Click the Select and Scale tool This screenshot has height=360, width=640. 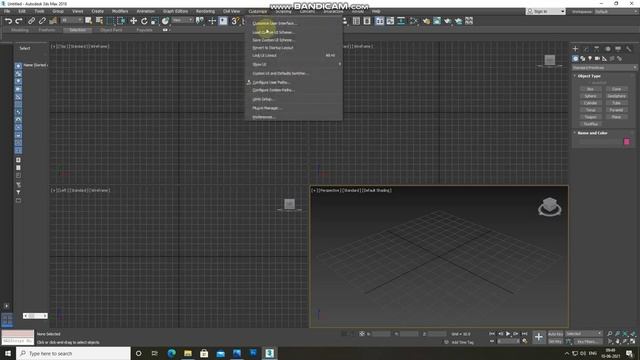pos(155,21)
